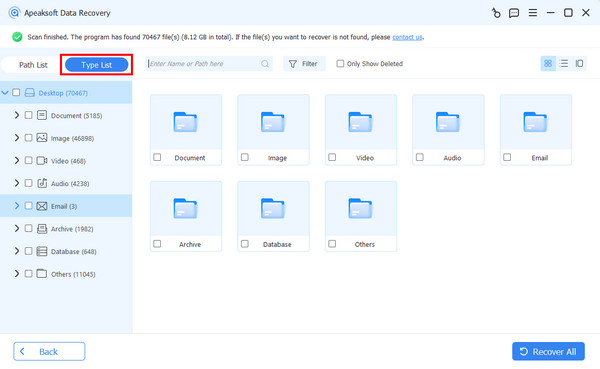Click the Video type icon in sidebar
This screenshot has width=600, height=369.
[42, 160]
